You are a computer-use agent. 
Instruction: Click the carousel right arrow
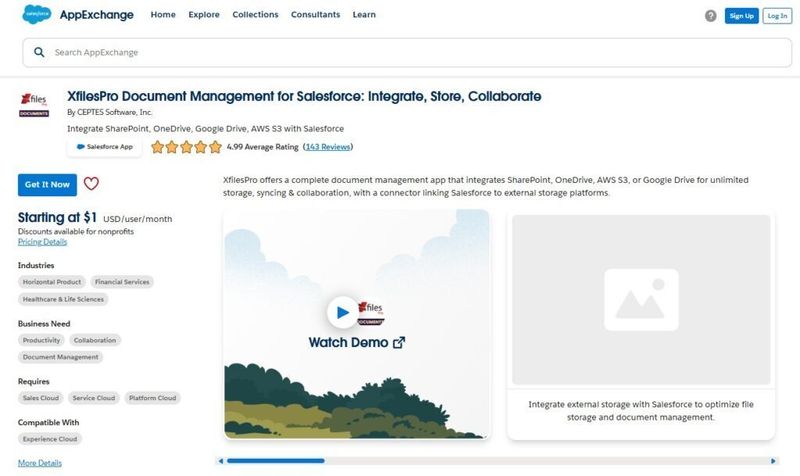pyautogui.click(x=773, y=461)
